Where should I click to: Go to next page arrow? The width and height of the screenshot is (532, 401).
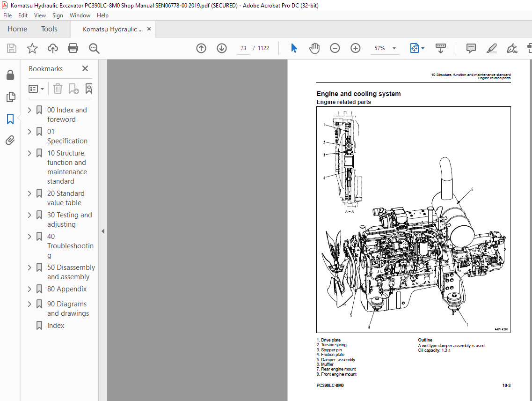coord(222,48)
